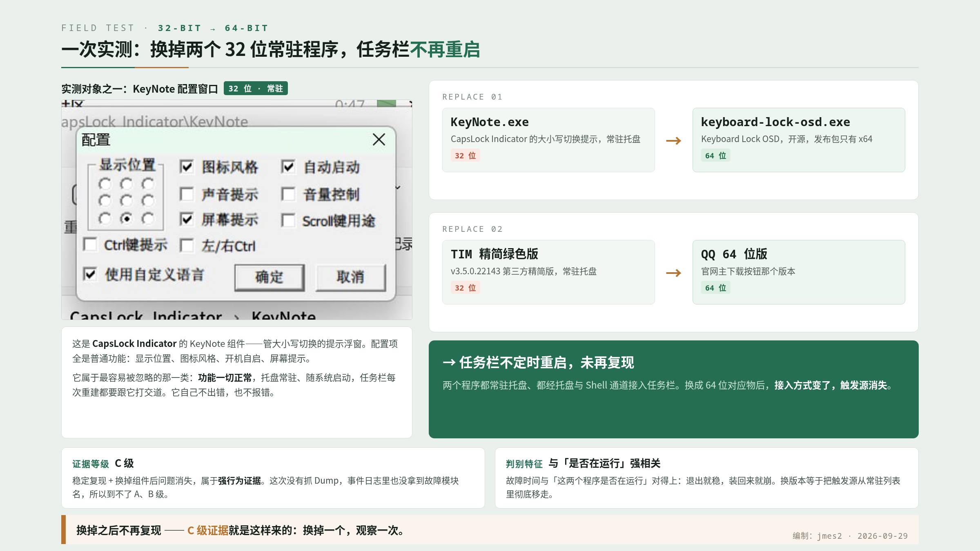
Task: Select the center radio in 显示位置 grid
Action: click(127, 201)
